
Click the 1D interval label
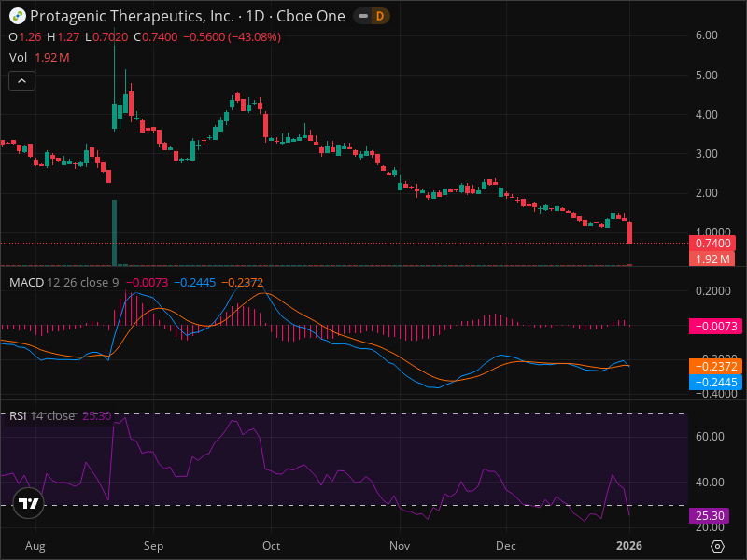tap(255, 16)
